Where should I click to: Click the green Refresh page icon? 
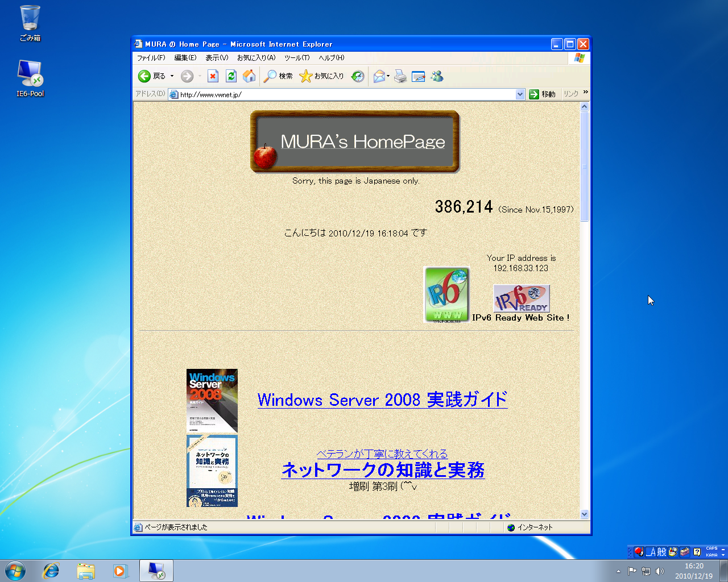tap(231, 76)
